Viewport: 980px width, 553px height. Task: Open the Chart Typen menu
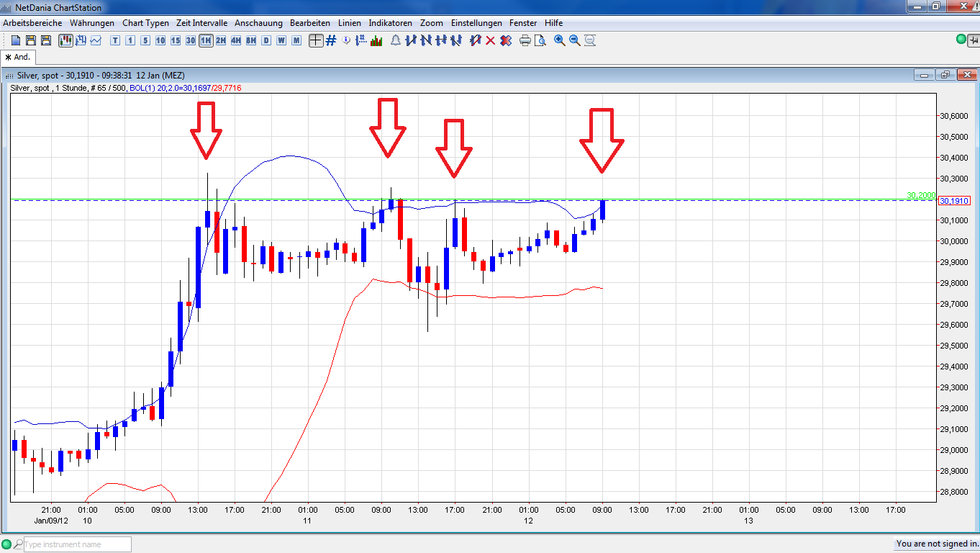[145, 22]
